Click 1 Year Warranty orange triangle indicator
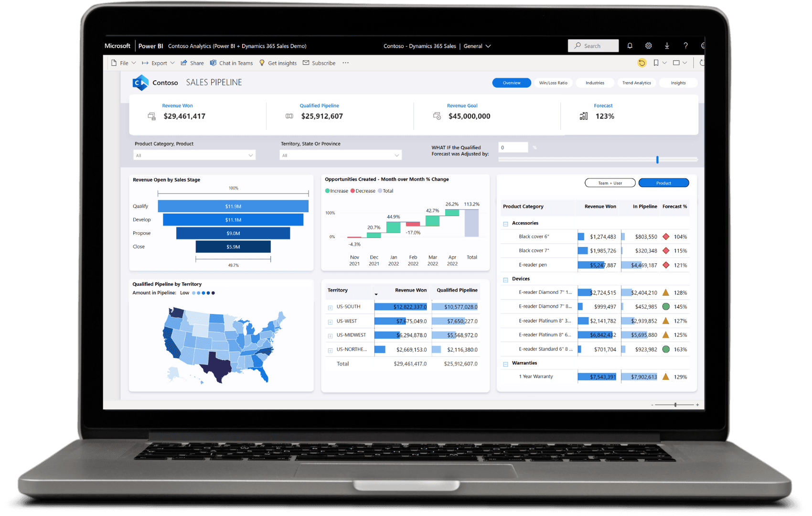812x516 pixels. tap(666, 376)
